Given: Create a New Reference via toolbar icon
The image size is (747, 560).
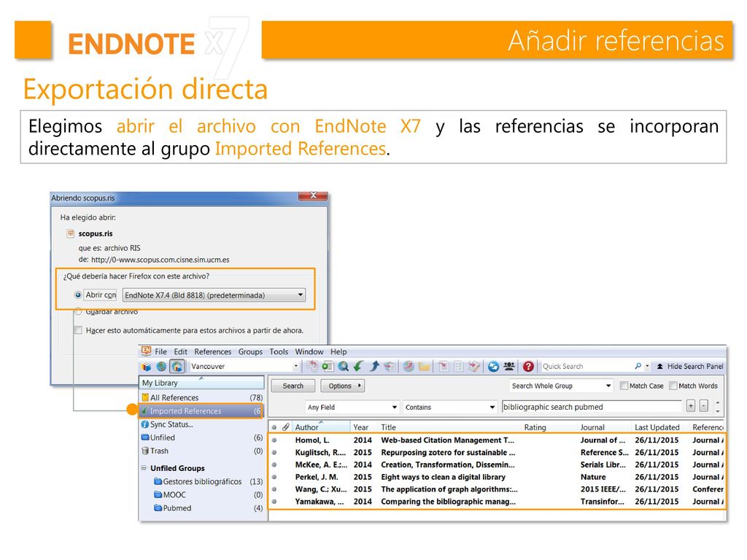Looking at the screenshot, I should coord(328,366).
